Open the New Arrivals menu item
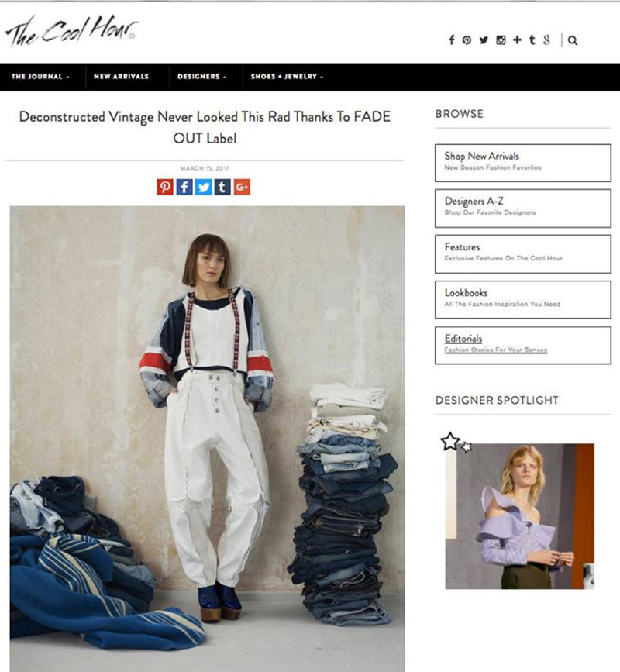The image size is (620, 672). point(121,76)
